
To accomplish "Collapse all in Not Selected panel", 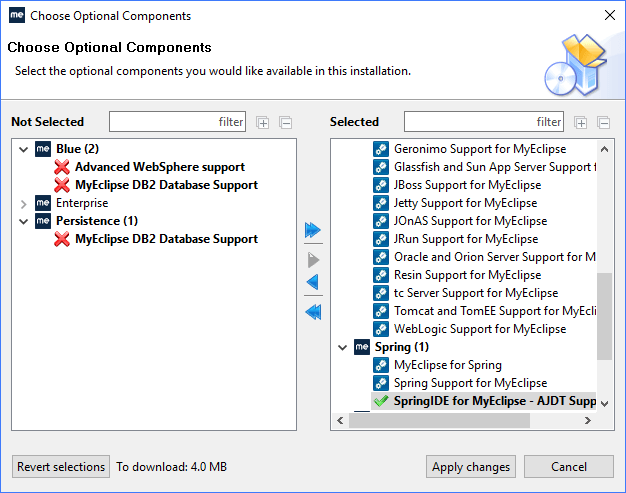I will point(285,123).
